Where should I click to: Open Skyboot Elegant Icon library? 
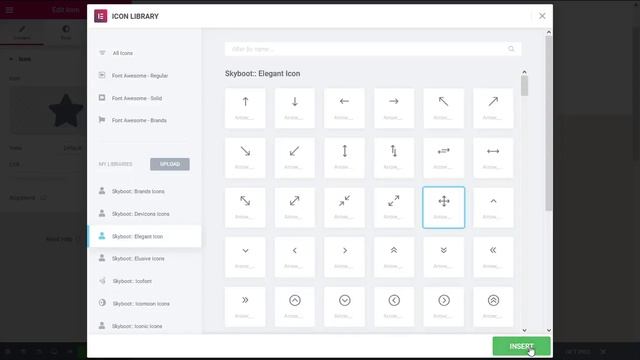pyautogui.click(x=144, y=236)
